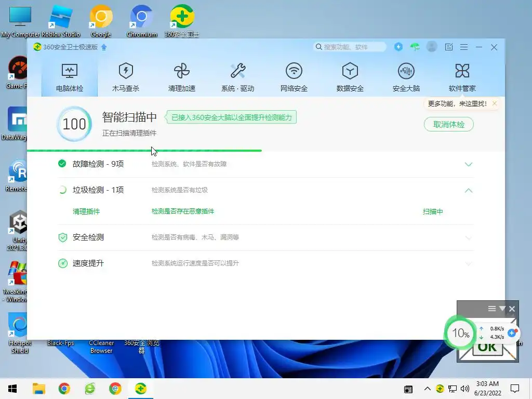Click the Windows Start button
Viewport: 532px width, 399px height.
tap(12, 389)
